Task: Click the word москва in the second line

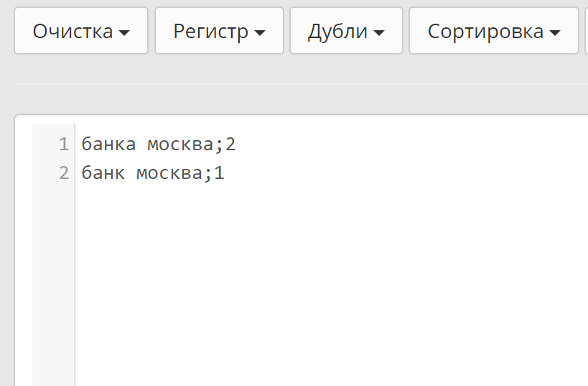Action: (169, 173)
